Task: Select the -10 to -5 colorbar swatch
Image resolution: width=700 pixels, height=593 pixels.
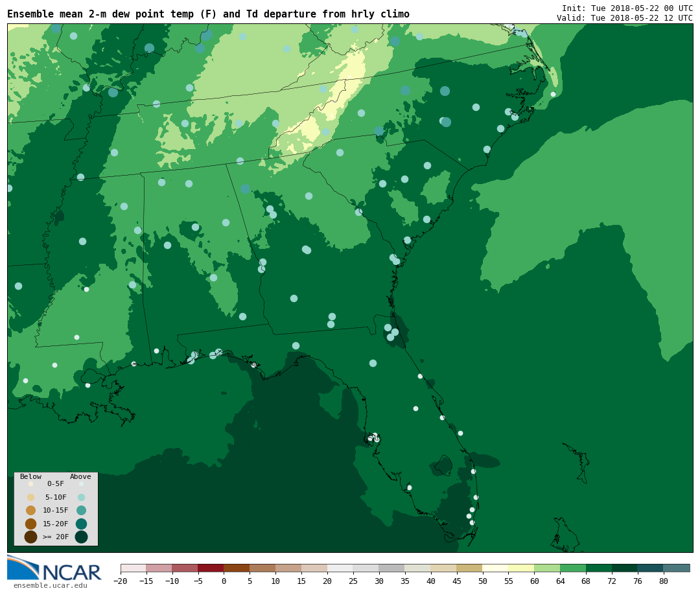Action: [x=185, y=568]
